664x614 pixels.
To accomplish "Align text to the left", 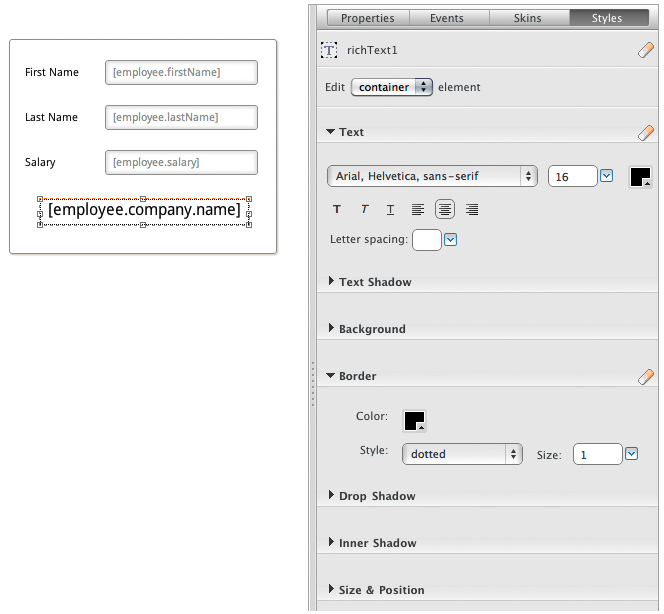I will 418,210.
